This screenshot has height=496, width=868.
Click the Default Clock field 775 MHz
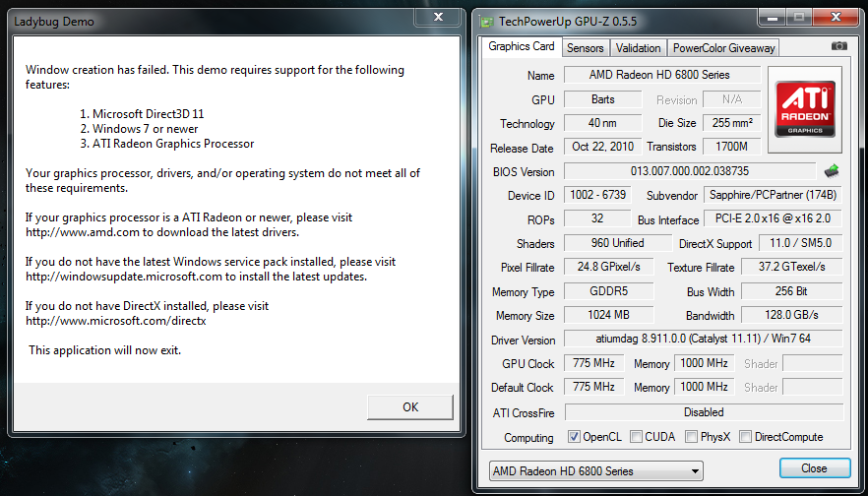(593, 387)
